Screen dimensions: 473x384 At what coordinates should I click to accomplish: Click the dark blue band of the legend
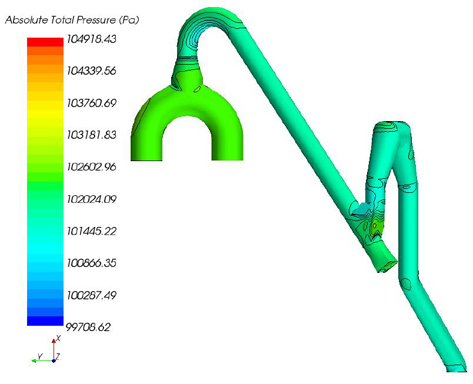coord(45,321)
